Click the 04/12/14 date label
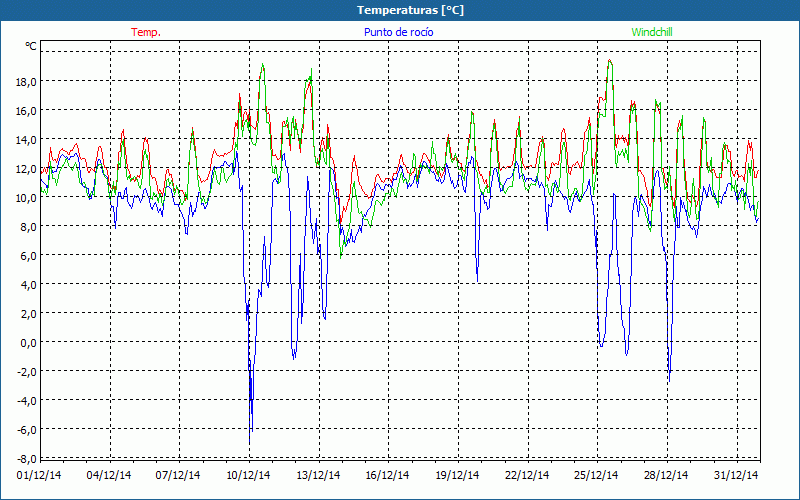The height and width of the screenshot is (500, 800). pos(109,475)
